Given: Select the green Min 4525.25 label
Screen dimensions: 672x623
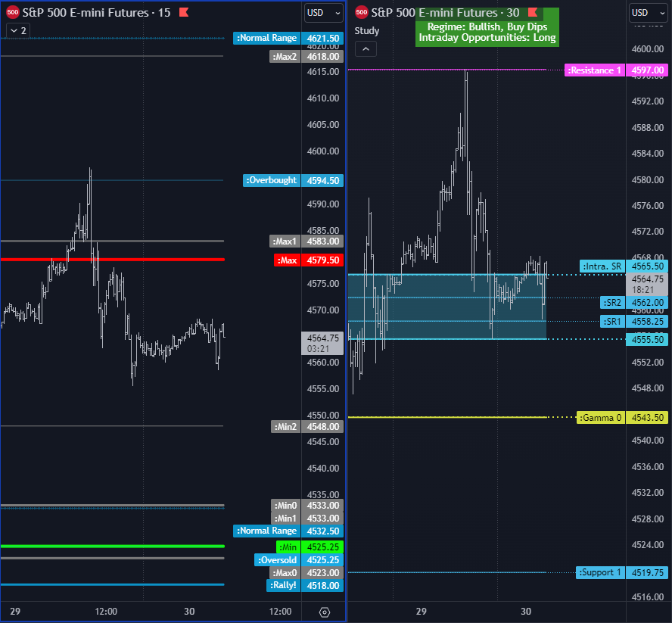Looking at the screenshot, I should pyautogui.click(x=310, y=547).
